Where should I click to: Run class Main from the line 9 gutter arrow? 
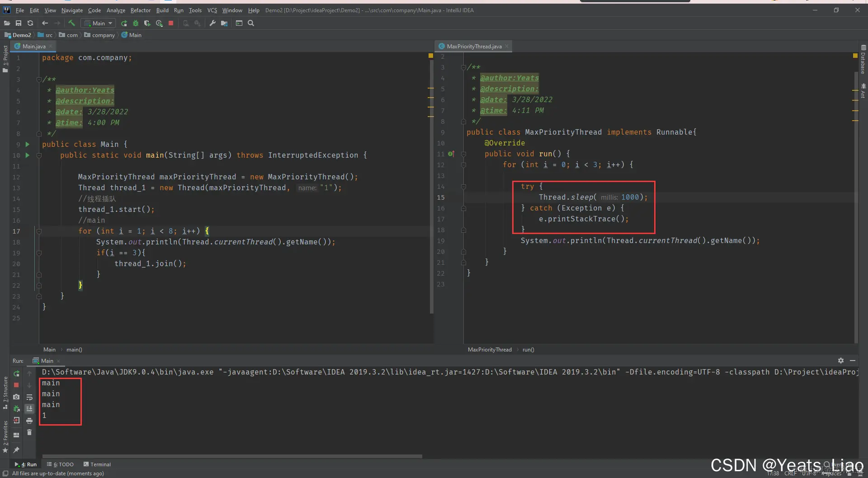(x=28, y=144)
